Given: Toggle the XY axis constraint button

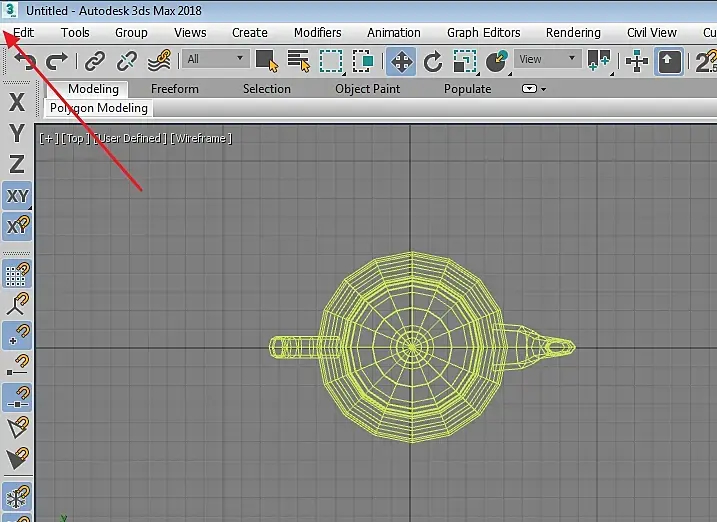Looking at the screenshot, I should [x=17, y=196].
